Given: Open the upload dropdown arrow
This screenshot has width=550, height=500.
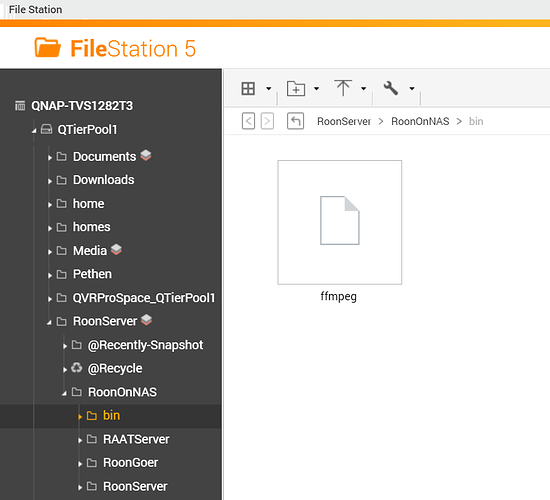Looking at the screenshot, I should (364, 88).
